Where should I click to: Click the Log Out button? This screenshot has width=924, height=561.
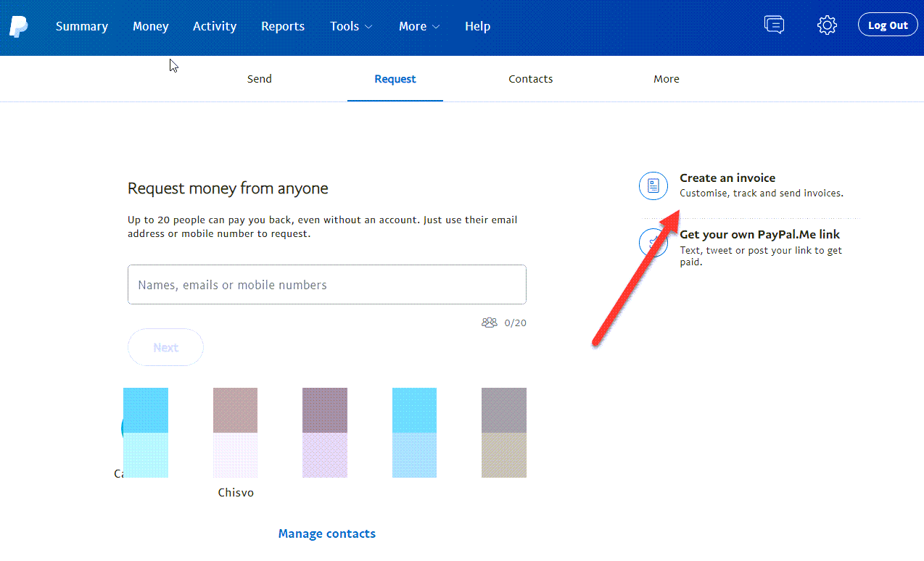(x=888, y=25)
